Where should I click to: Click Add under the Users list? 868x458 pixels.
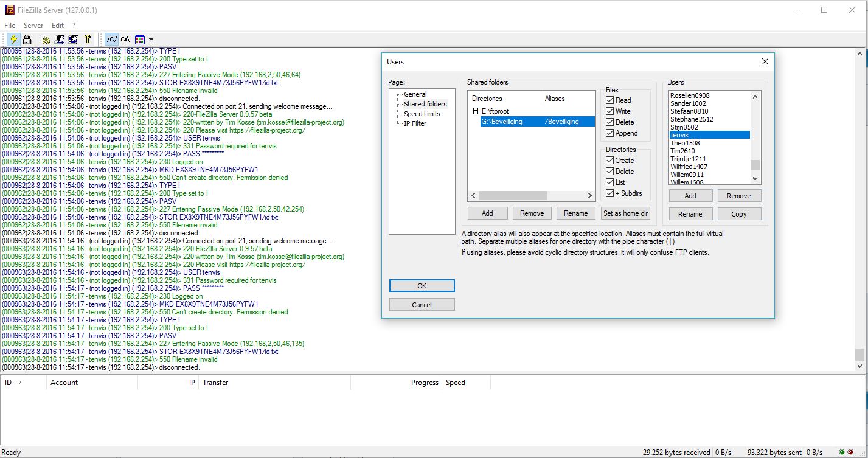(690, 196)
